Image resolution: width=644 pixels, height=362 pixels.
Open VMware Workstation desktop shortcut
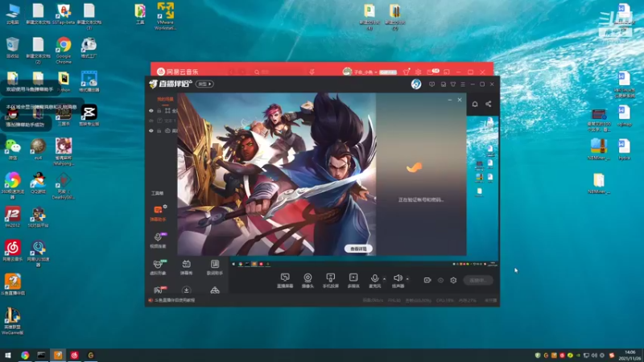point(165,16)
